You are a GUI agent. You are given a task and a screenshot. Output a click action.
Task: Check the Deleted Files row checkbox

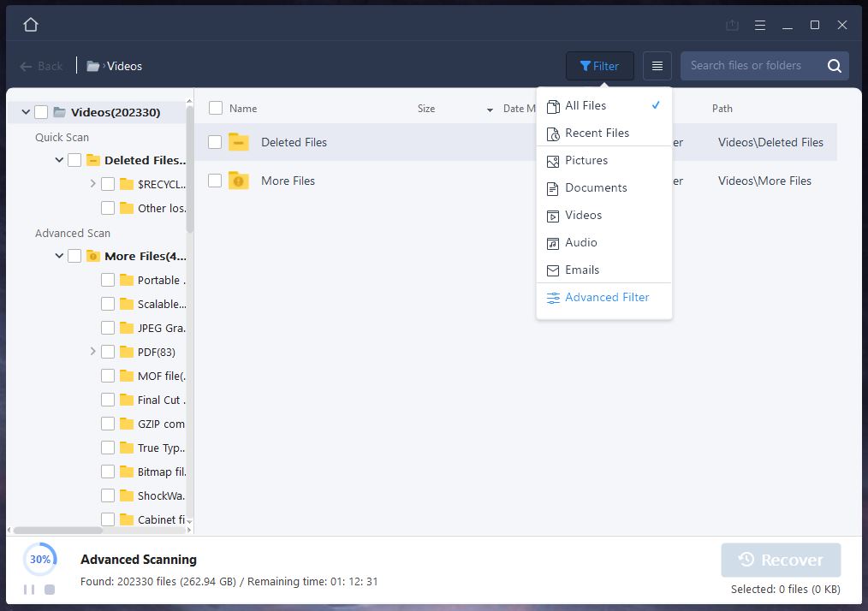[215, 142]
